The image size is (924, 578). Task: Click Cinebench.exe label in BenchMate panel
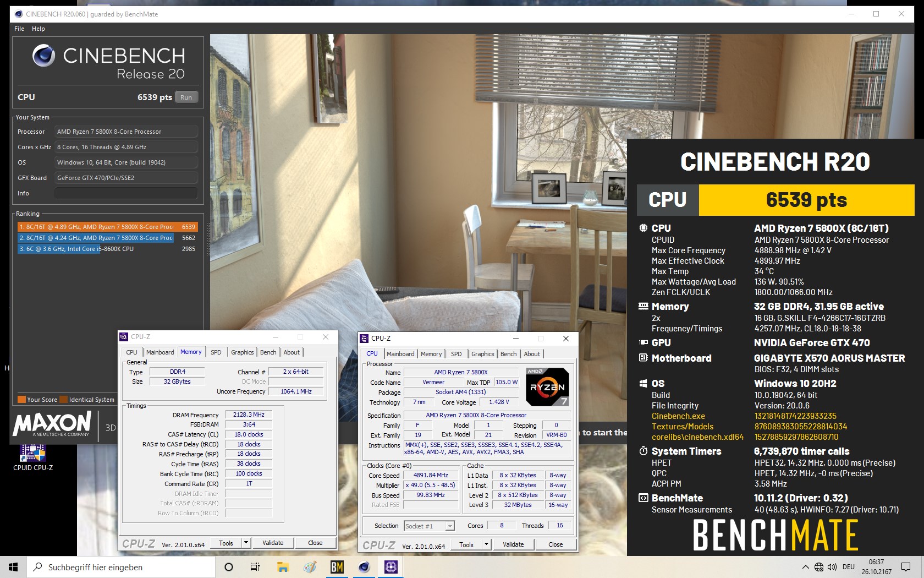click(678, 416)
